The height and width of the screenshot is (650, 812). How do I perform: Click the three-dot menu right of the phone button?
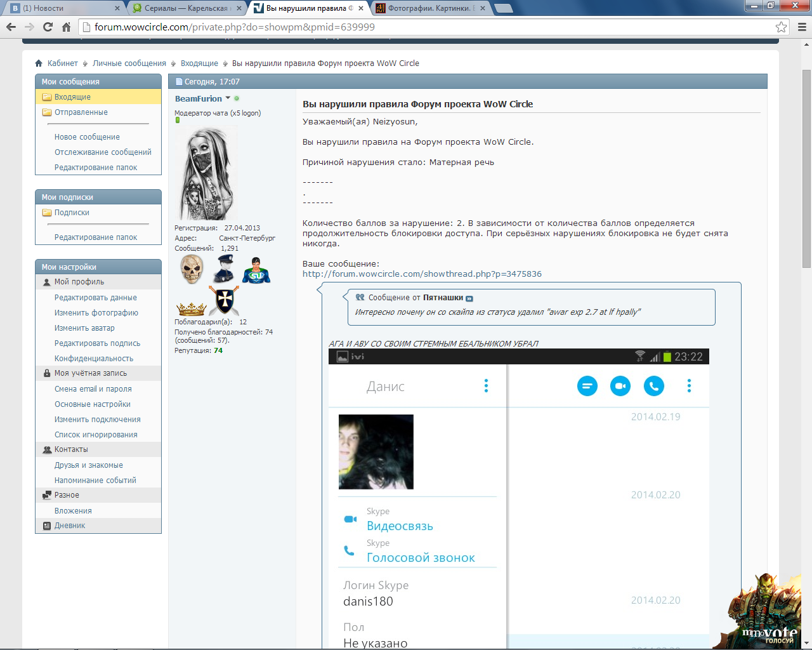(x=689, y=385)
